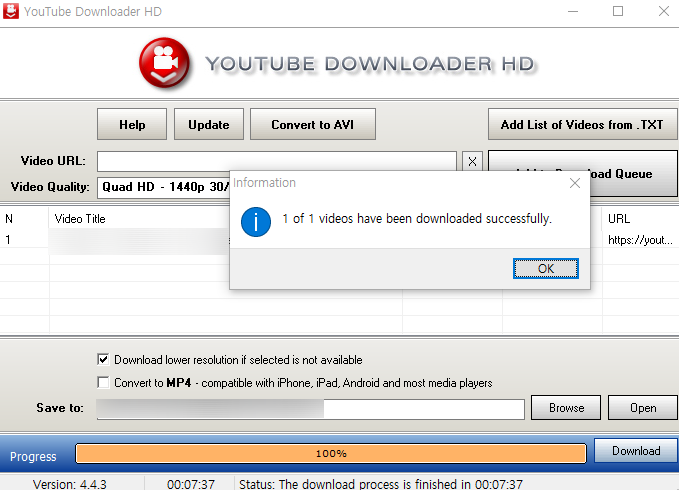This screenshot has width=679, height=490.
Task: Click Version: 4.4.3 in status bar
Action: coord(70,484)
